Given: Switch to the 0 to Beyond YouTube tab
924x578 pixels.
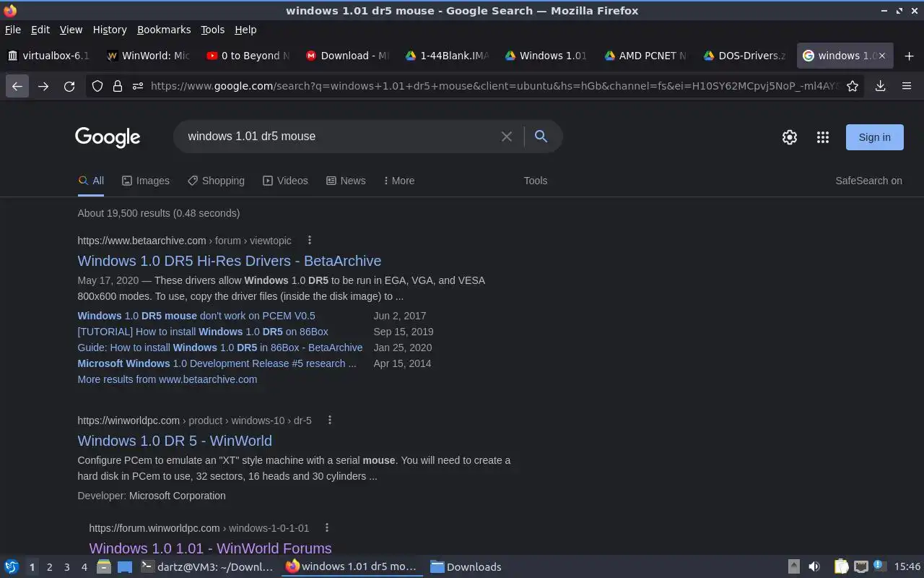Looking at the screenshot, I should click(248, 56).
